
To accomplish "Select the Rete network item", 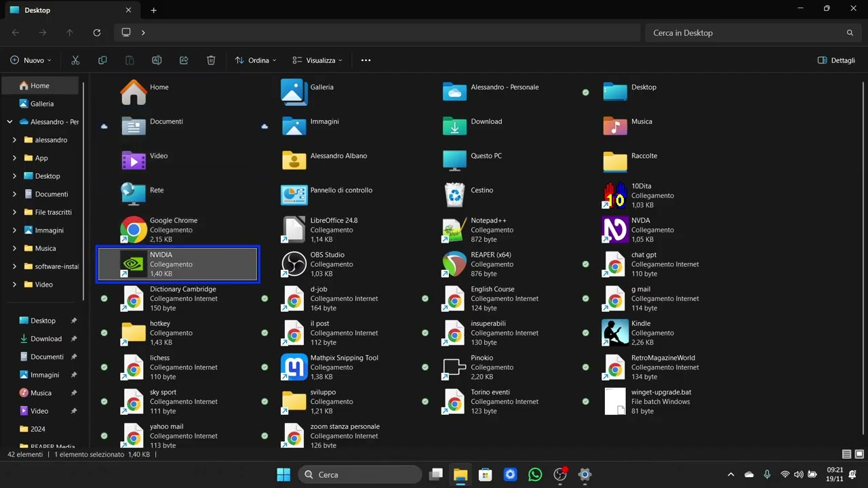I will pos(178,195).
